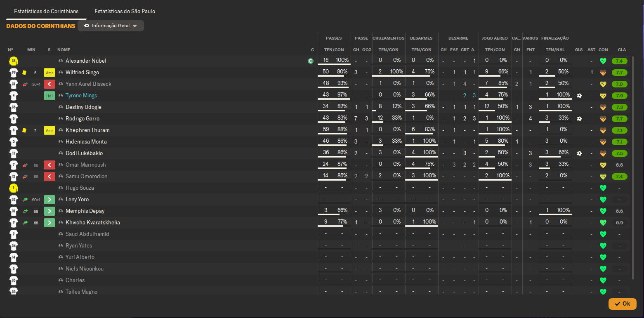
Task: Click the 7.4 rating pill for Alexander Nübel
Action: pos(619,61)
